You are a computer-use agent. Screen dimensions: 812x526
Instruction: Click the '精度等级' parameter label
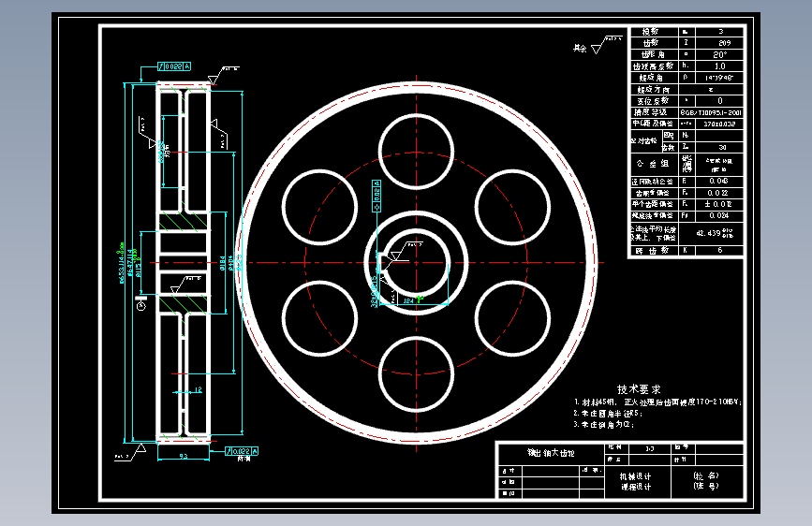650,112
